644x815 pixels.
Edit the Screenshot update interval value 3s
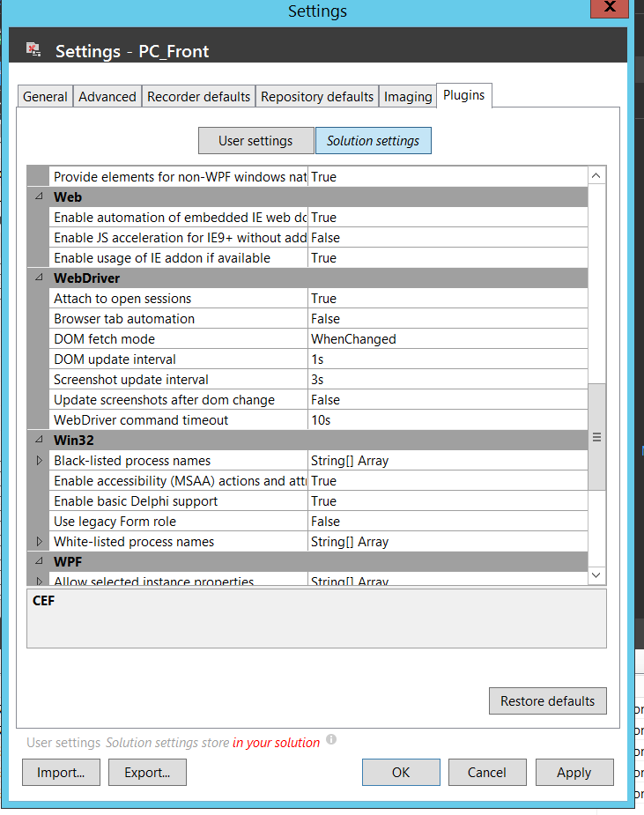tap(448, 380)
